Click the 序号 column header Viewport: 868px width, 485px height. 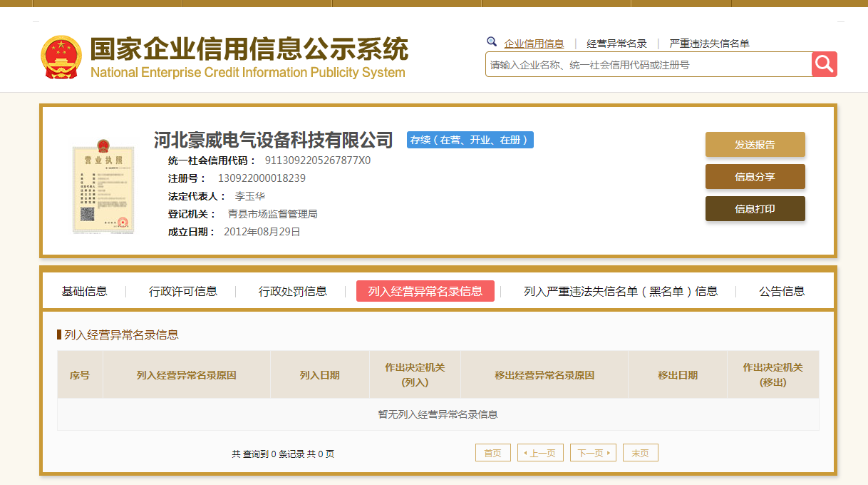point(80,374)
